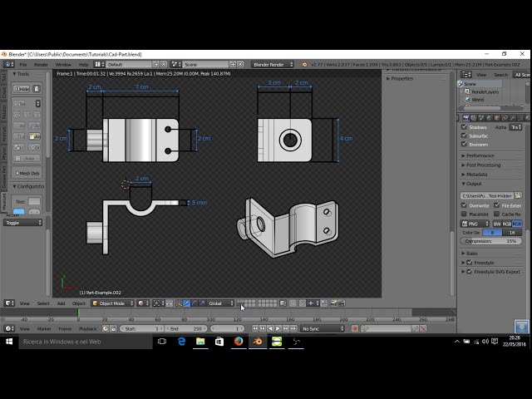The height and width of the screenshot is (399, 532).
Task: Select the translate manipulator arrow icon
Action: tap(186, 303)
